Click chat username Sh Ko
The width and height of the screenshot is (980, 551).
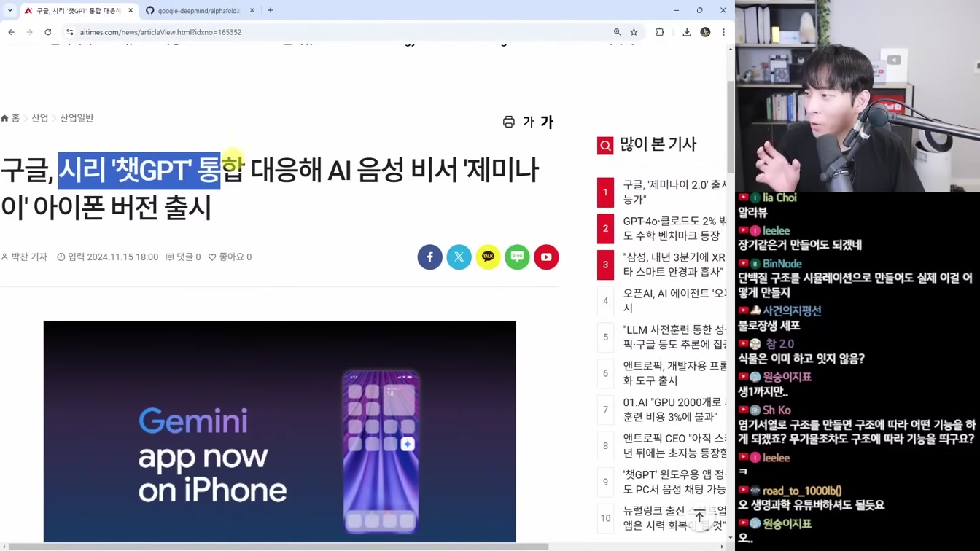pos(777,410)
